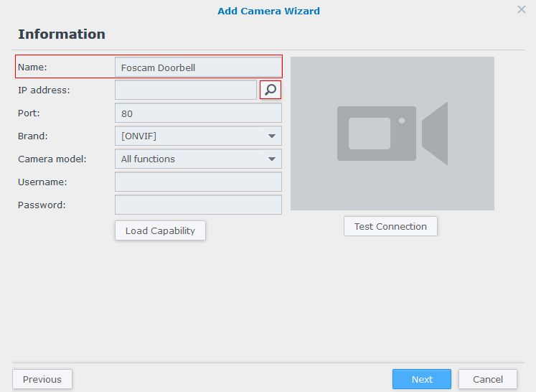Open the Camera model dropdown showing All functions

198,159
